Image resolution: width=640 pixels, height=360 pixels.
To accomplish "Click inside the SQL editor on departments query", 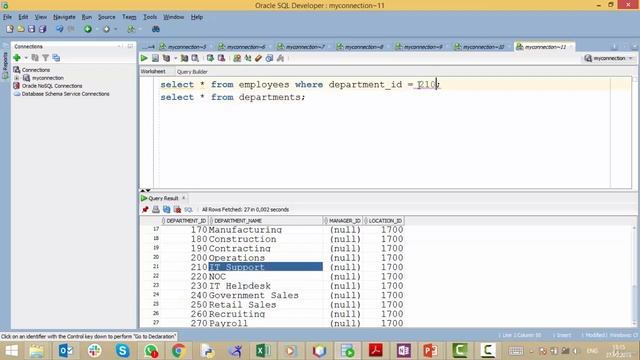I will click(x=232, y=97).
